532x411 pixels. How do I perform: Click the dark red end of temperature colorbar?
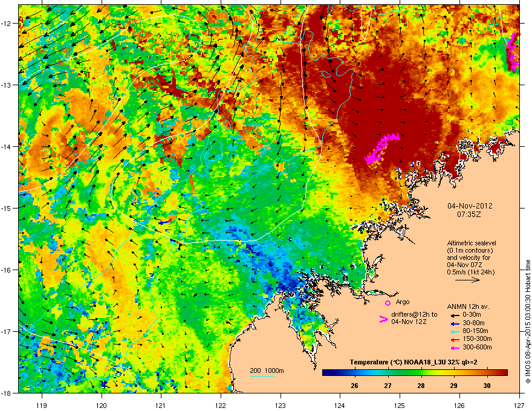pos(504,372)
